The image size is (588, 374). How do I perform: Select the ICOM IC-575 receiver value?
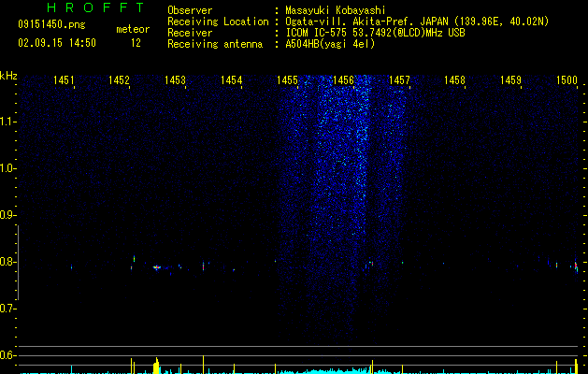[375, 33]
